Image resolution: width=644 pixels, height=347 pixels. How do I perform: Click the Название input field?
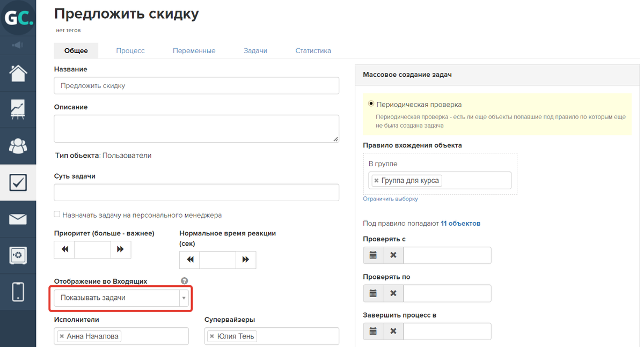[x=196, y=86]
